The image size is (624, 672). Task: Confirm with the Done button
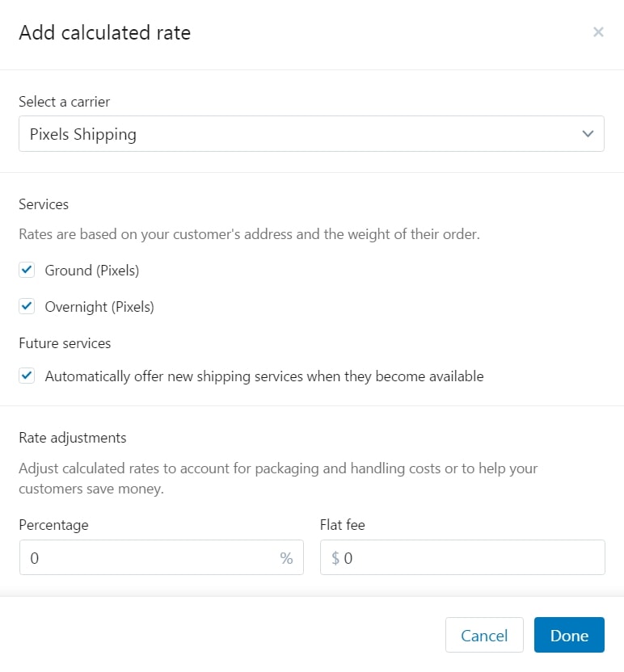pyautogui.click(x=569, y=636)
